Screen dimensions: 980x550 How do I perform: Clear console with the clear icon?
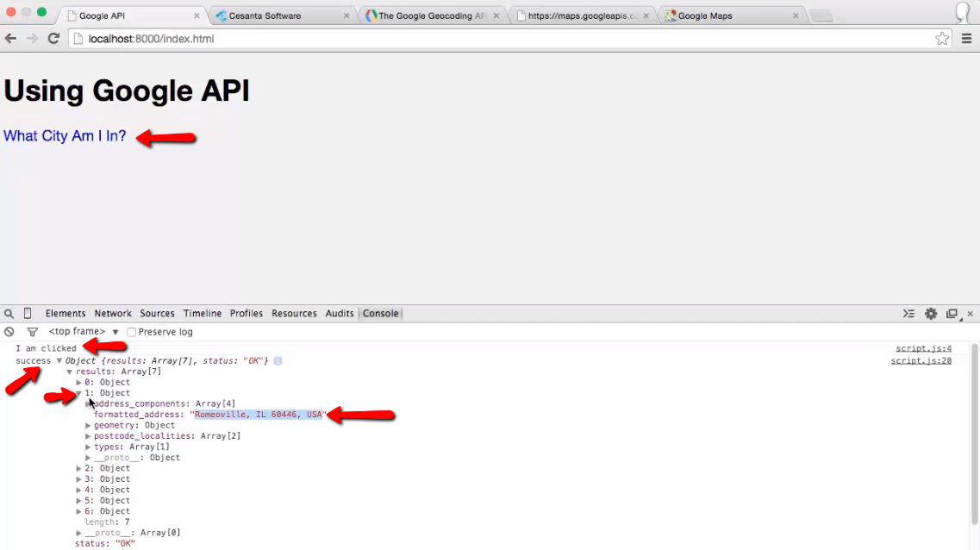tap(9, 332)
